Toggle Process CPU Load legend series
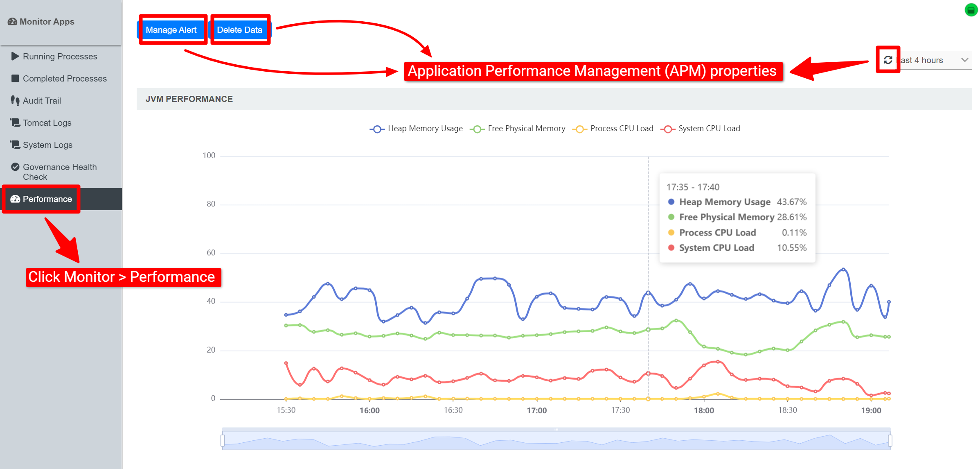 tap(613, 129)
